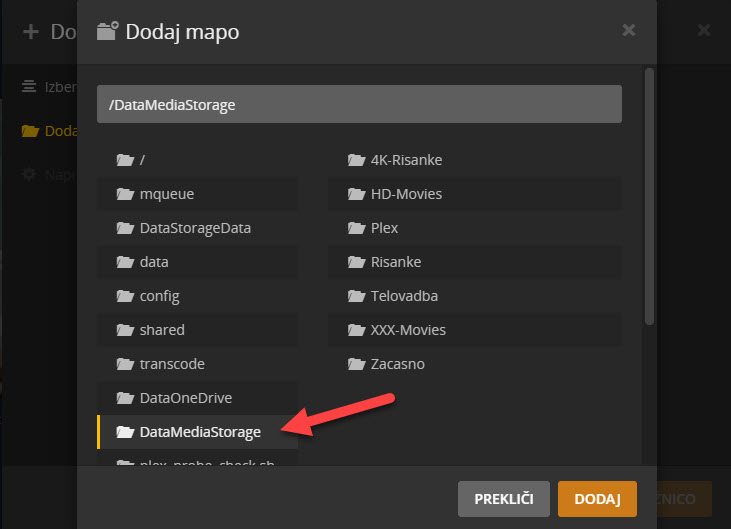731x529 pixels.
Task: Click the folder icon next to config
Action: 125,296
